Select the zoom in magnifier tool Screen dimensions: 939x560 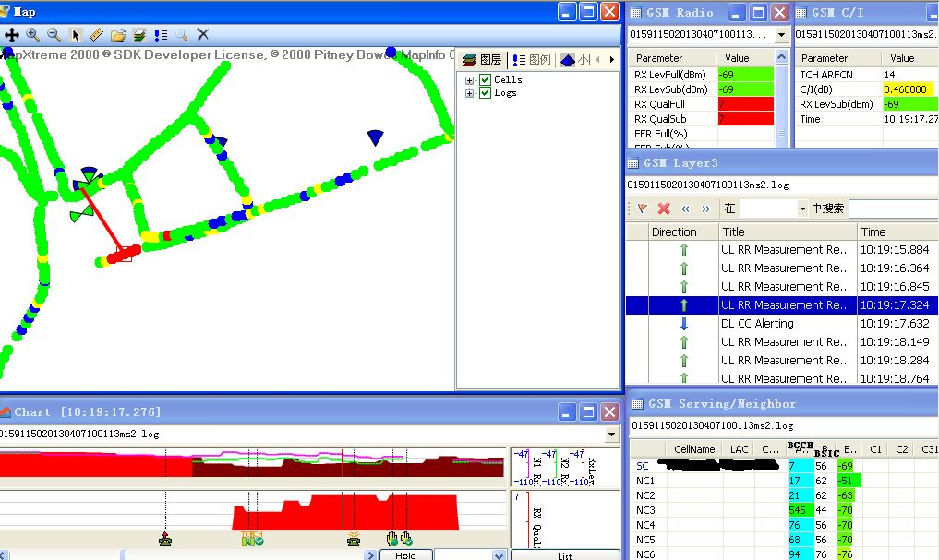point(33,35)
